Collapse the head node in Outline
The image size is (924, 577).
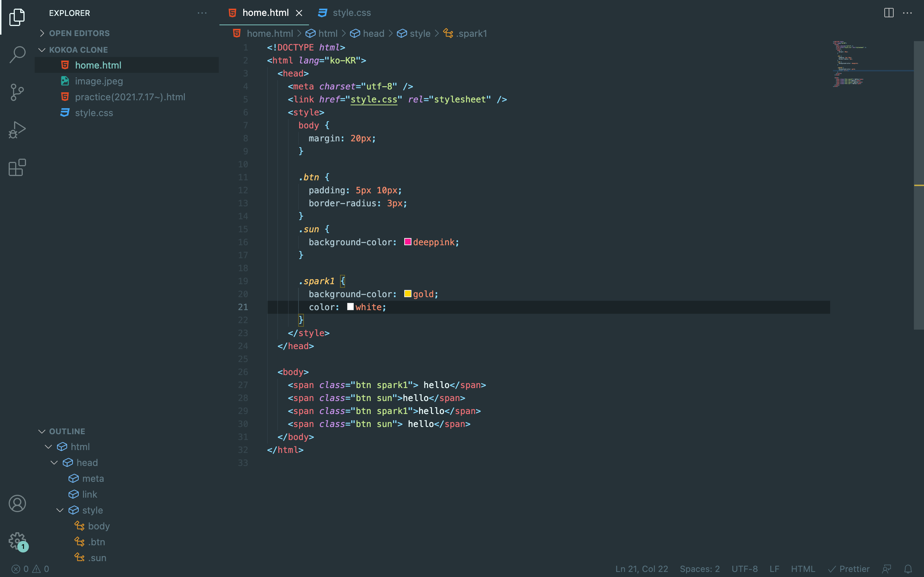(54, 463)
